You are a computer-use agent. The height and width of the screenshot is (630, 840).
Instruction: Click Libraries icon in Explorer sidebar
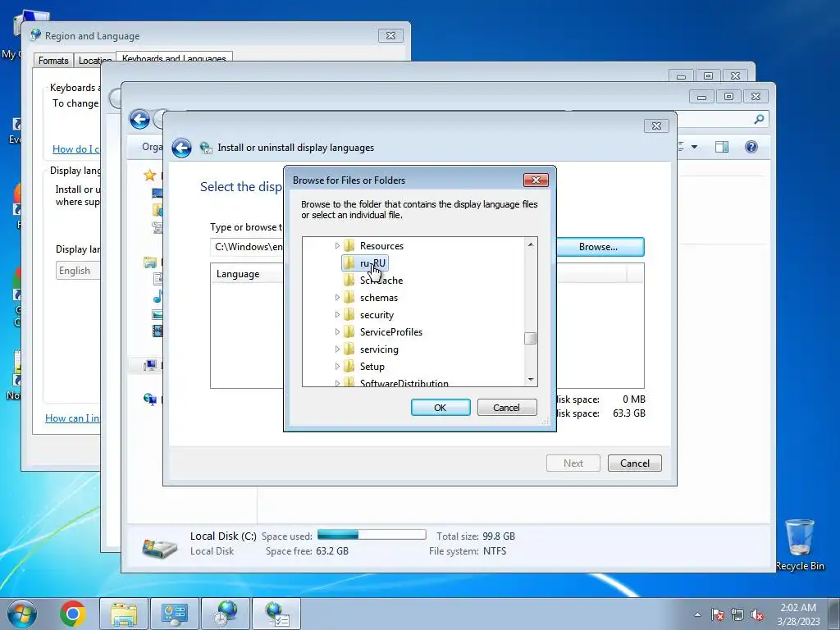tap(150, 262)
